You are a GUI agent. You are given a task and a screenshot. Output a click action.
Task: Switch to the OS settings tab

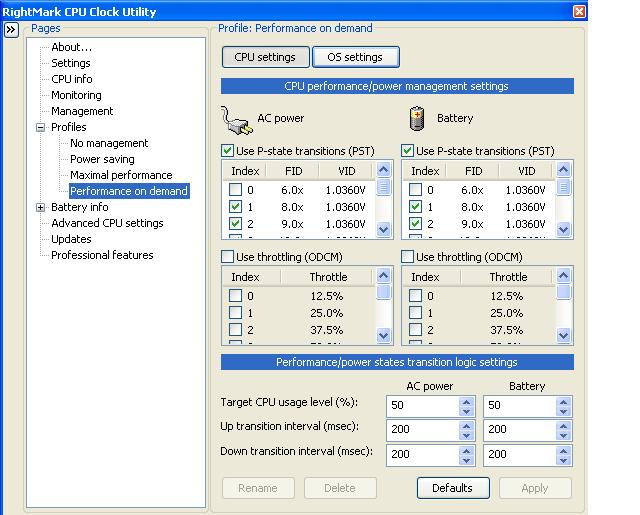click(x=356, y=57)
